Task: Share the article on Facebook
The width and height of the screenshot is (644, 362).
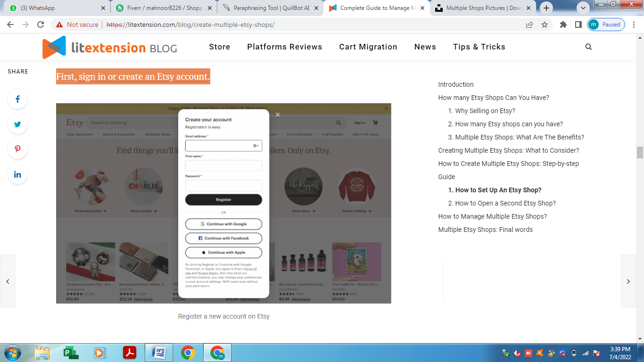Action: tap(17, 99)
